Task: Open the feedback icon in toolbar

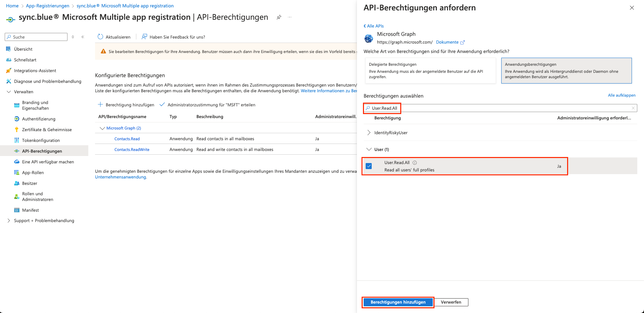Action: (x=144, y=37)
